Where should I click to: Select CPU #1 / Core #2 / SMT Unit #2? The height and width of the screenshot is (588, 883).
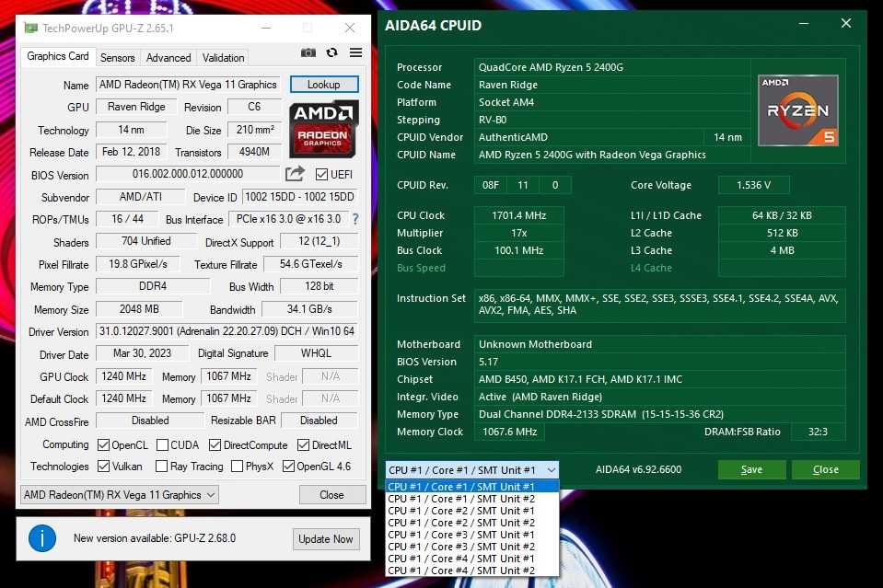coord(472,523)
